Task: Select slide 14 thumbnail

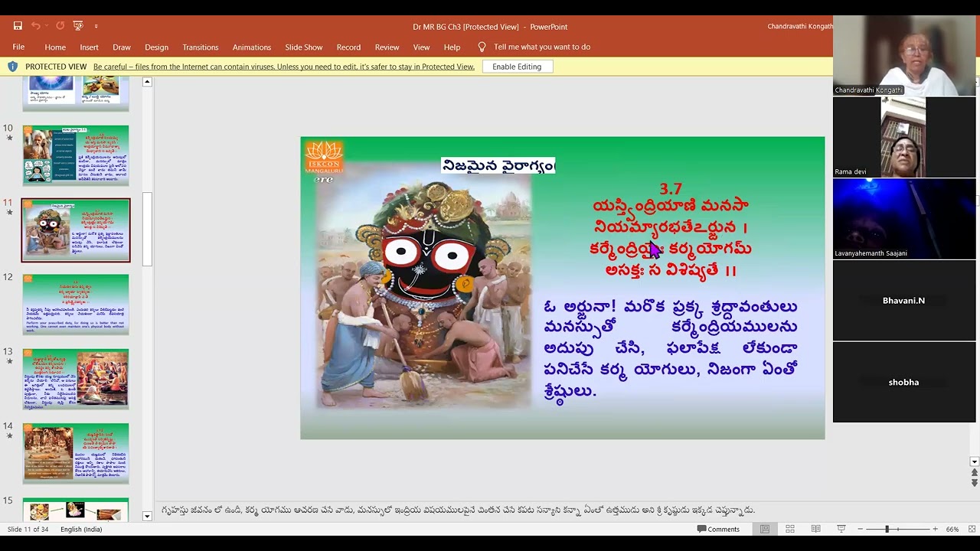Action: [76, 453]
